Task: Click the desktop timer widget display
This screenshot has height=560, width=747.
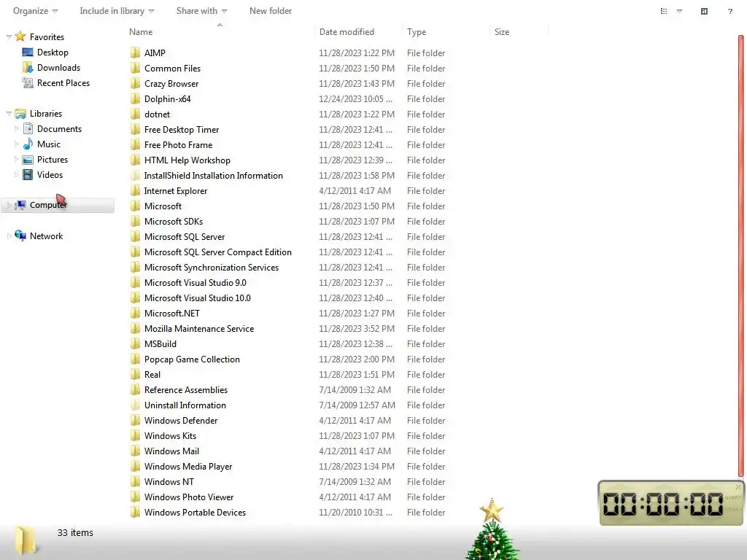Action: tap(662, 504)
